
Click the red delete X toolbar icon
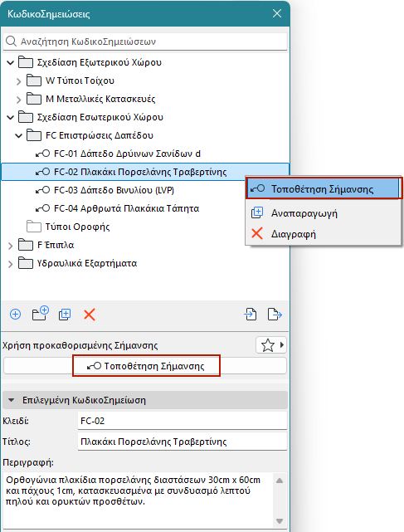90,315
